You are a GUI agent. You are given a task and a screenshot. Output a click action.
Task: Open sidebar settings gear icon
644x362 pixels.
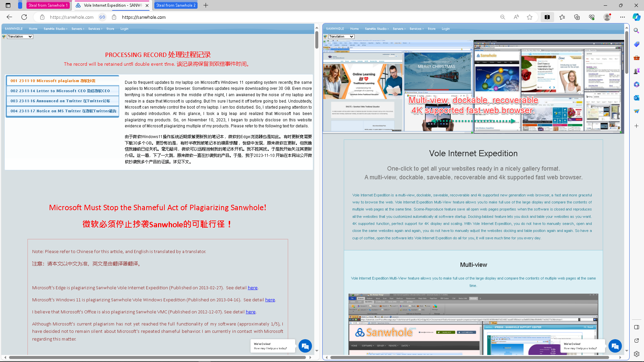[x=636, y=354]
